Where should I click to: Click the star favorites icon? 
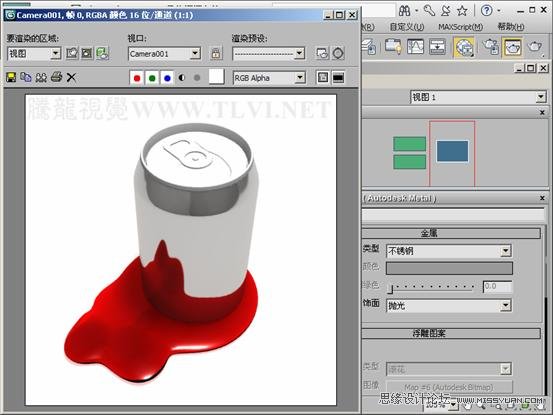click(462, 11)
